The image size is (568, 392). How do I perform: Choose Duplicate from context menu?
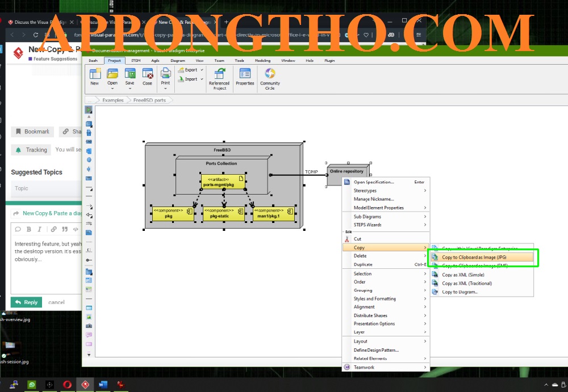click(x=386, y=264)
